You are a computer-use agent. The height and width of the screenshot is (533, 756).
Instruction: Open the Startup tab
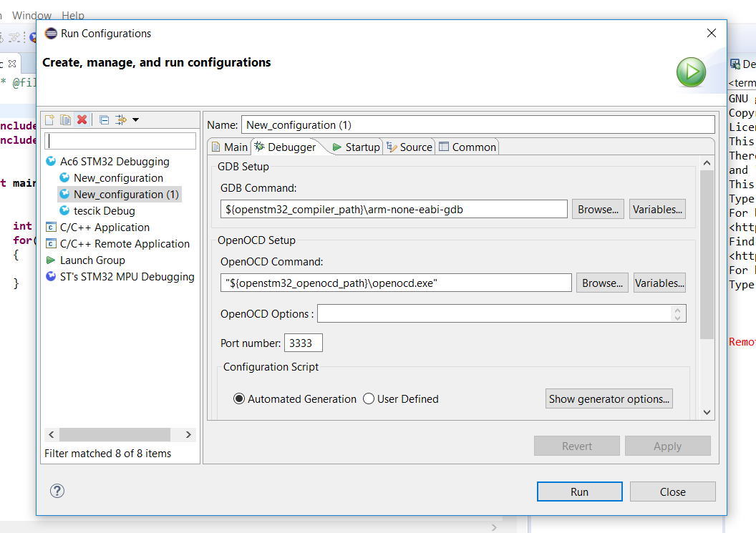(x=357, y=147)
